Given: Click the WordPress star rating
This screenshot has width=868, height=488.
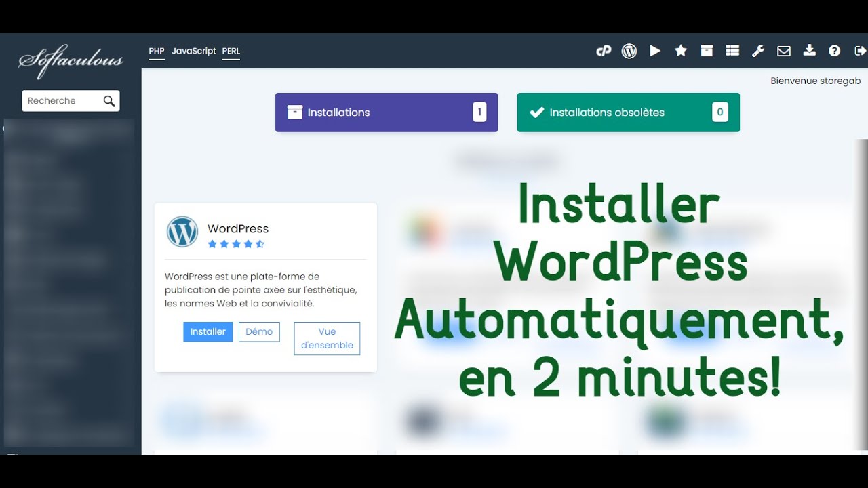Looking at the screenshot, I should 236,244.
